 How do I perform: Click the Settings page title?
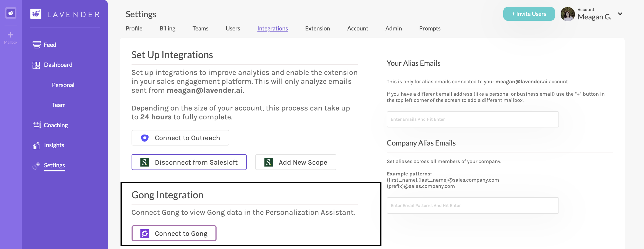141,14
